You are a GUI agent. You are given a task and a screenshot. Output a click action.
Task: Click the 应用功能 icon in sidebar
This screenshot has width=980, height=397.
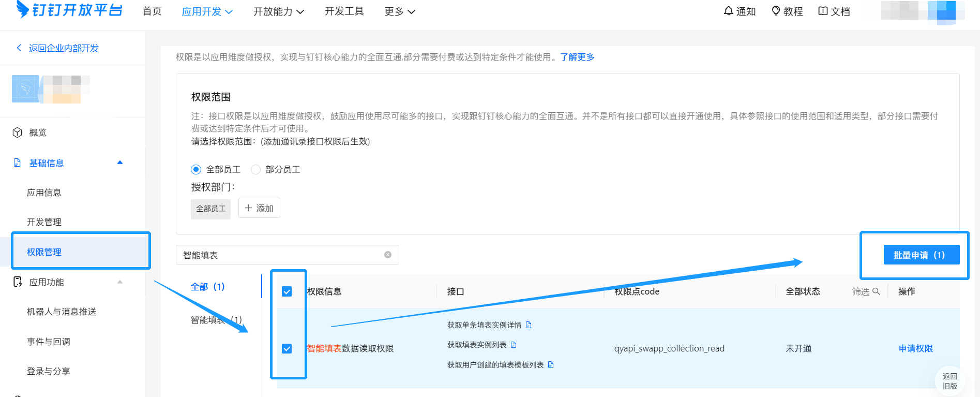pos(18,282)
